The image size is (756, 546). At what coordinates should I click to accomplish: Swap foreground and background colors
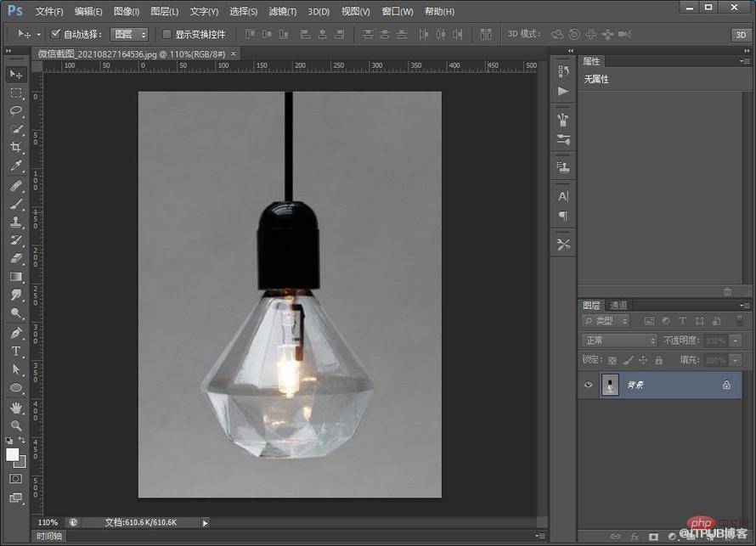(22, 440)
